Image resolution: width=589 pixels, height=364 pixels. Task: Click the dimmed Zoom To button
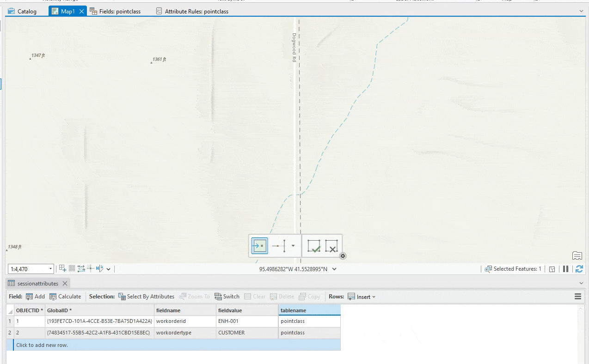[x=194, y=297]
